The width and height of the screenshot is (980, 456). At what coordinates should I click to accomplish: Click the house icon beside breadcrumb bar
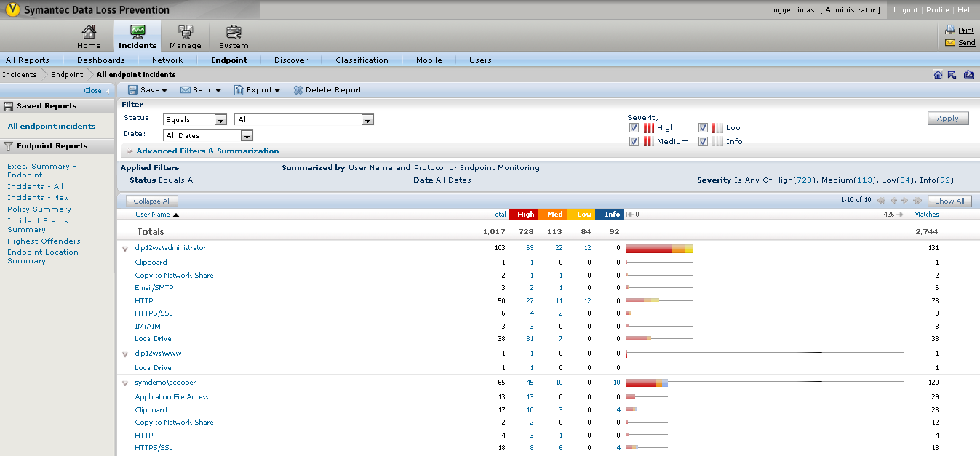click(x=938, y=74)
